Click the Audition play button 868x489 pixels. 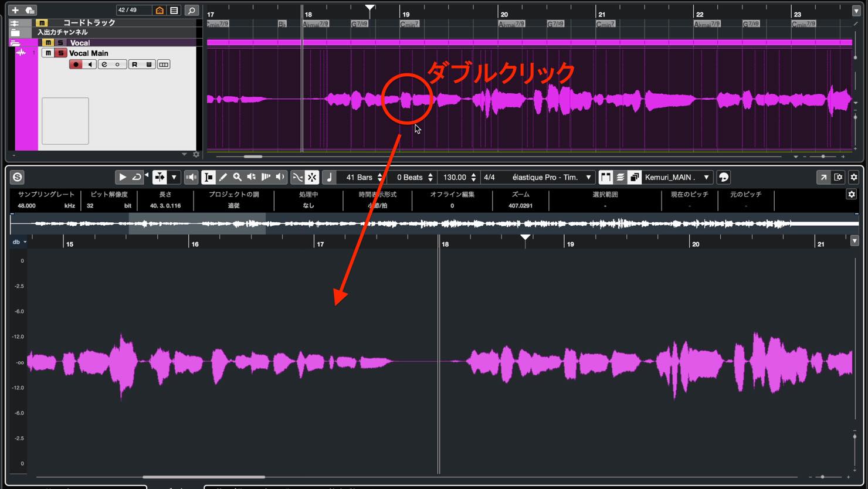(x=122, y=177)
